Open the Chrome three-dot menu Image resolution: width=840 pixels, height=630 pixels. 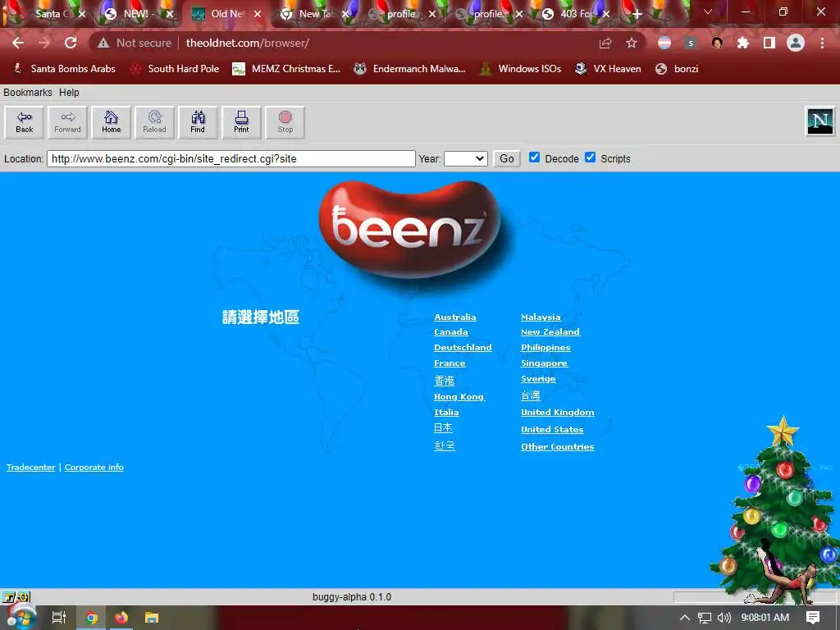pos(822,43)
